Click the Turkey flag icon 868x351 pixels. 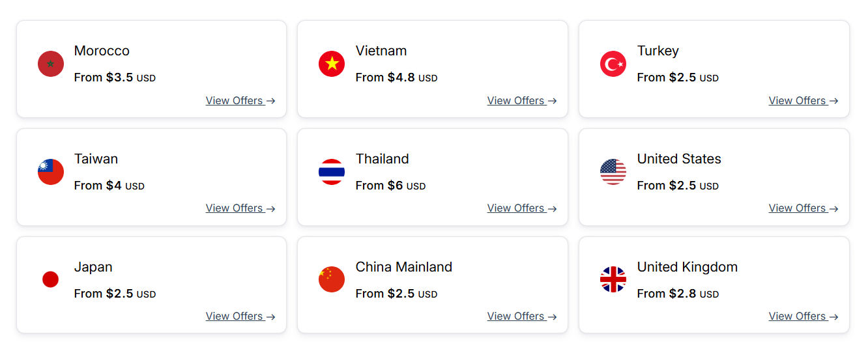tap(613, 64)
